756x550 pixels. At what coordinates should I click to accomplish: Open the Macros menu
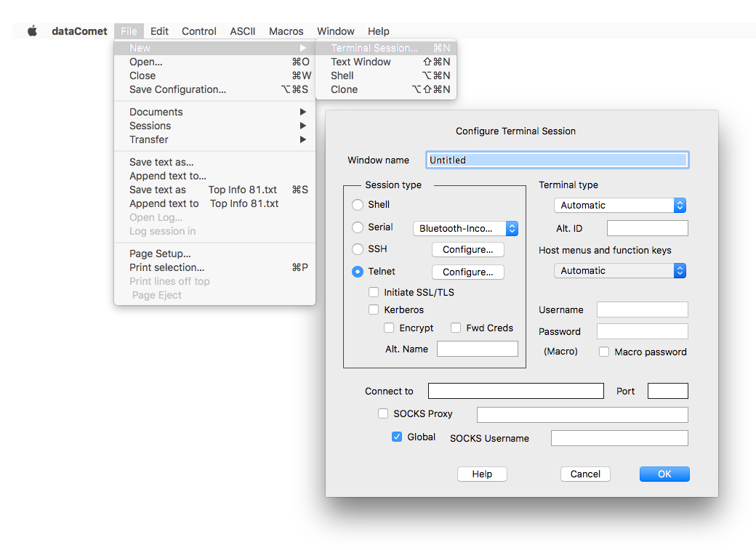[x=286, y=31]
